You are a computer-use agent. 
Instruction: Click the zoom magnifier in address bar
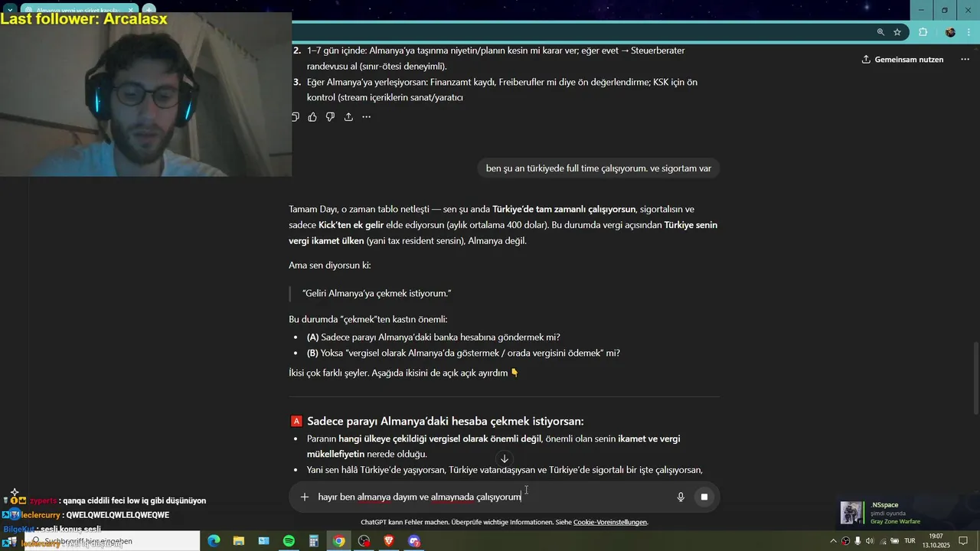pos(880,32)
